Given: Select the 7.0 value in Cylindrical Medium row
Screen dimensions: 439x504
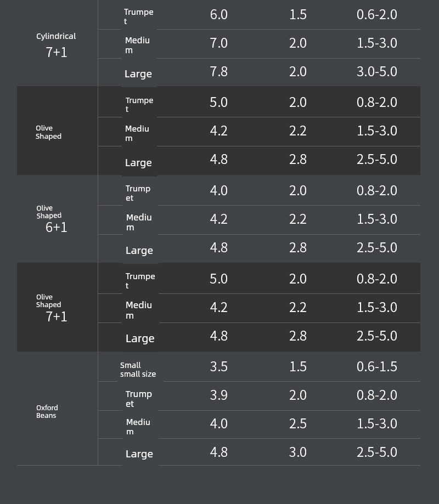Looking at the screenshot, I should tap(219, 43).
